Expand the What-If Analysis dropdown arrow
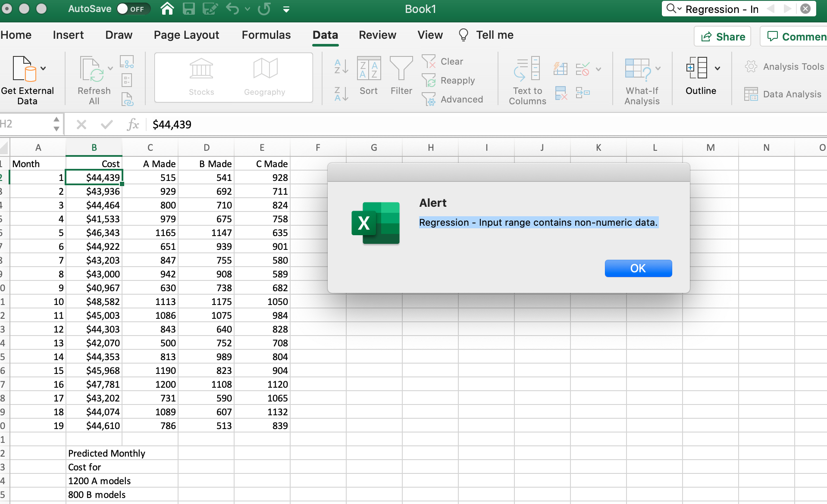 click(x=658, y=68)
